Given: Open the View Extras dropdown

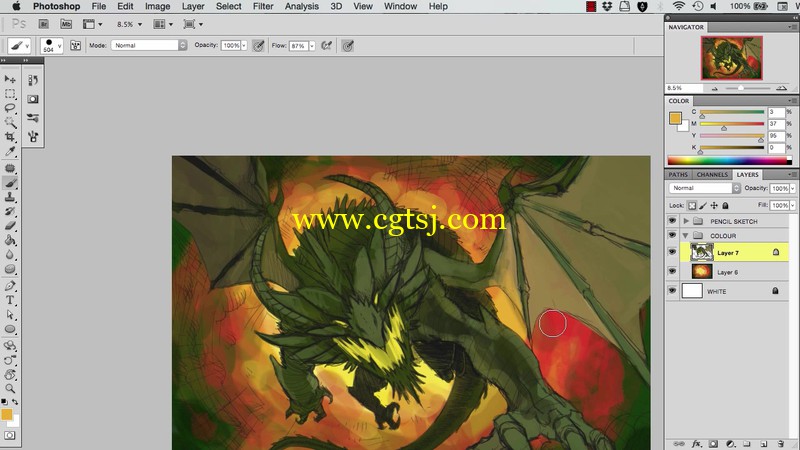Looking at the screenshot, I should pos(92,24).
